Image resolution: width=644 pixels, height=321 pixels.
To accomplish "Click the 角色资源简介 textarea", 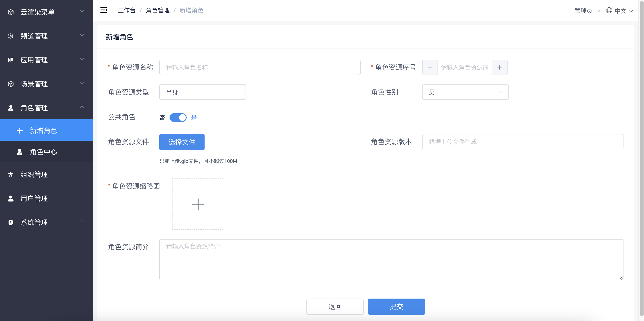I will pos(391,259).
